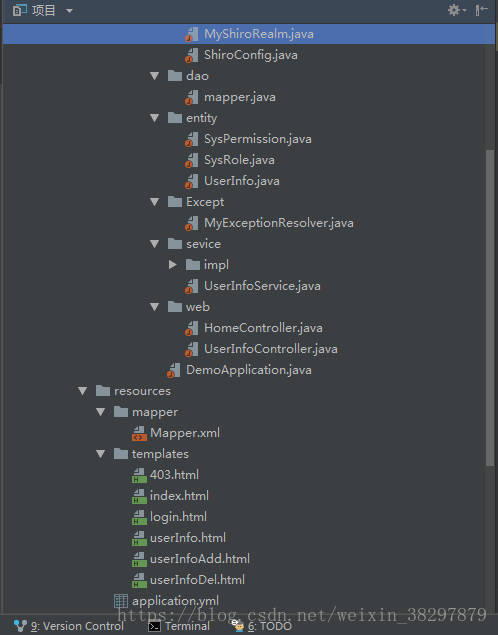
Task: Click the ShiroConfig.java file icon
Action: pyautogui.click(x=192, y=55)
